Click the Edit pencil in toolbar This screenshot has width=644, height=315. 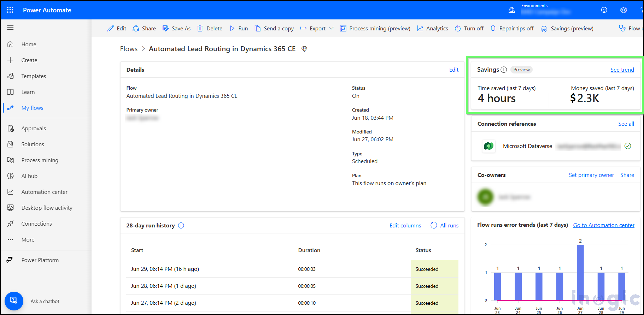pos(117,28)
